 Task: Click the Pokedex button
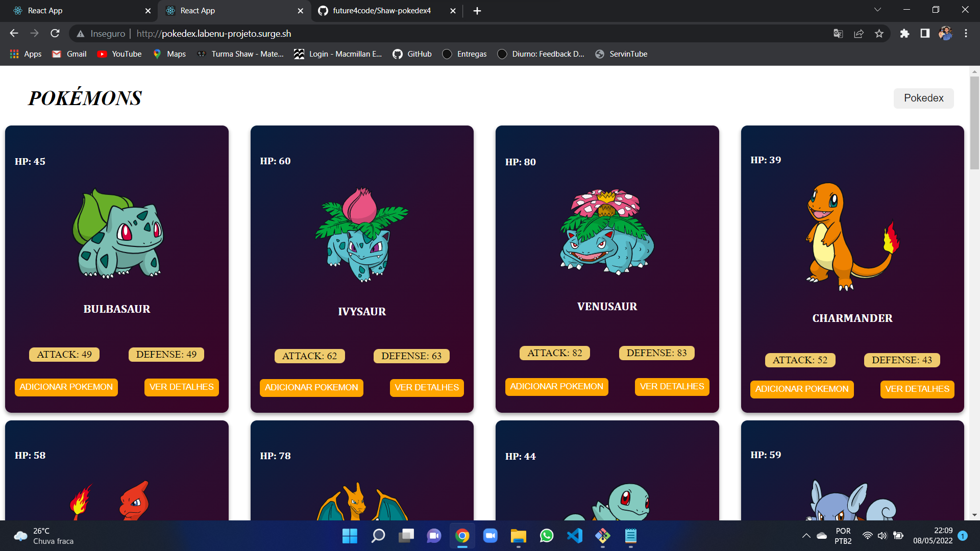[x=923, y=98]
